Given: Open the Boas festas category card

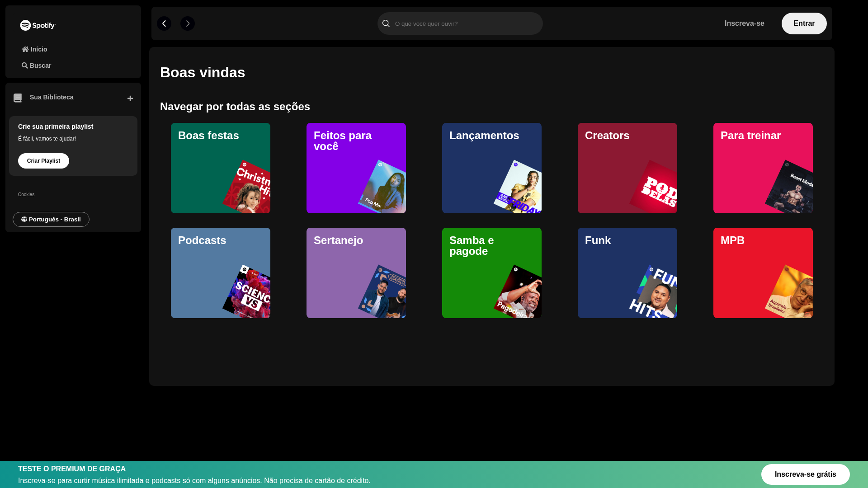Looking at the screenshot, I should click(221, 168).
